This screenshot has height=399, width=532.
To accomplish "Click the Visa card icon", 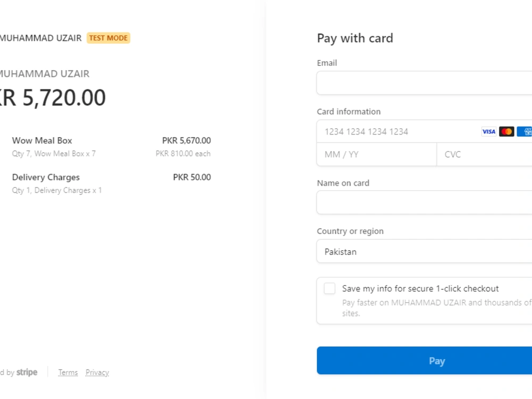I will click(488, 131).
